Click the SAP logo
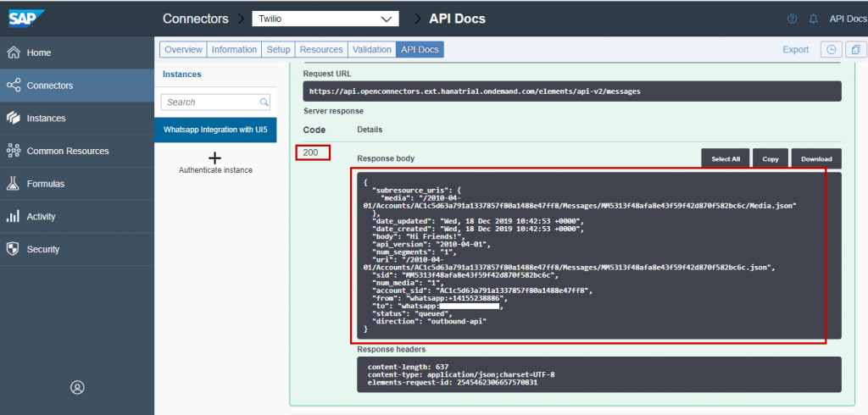The image size is (868, 415). coord(25,19)
